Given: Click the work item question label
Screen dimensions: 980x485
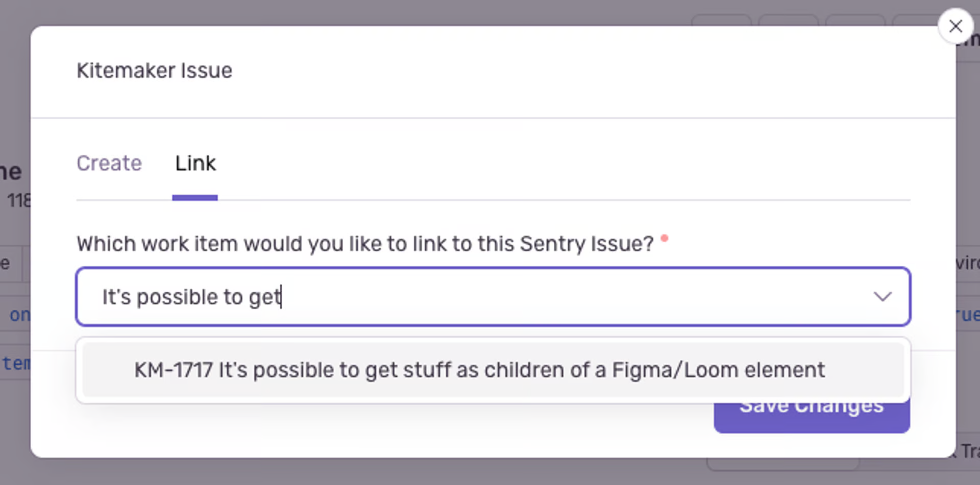Looking at the screenshot, I should (x=364, y=244).
